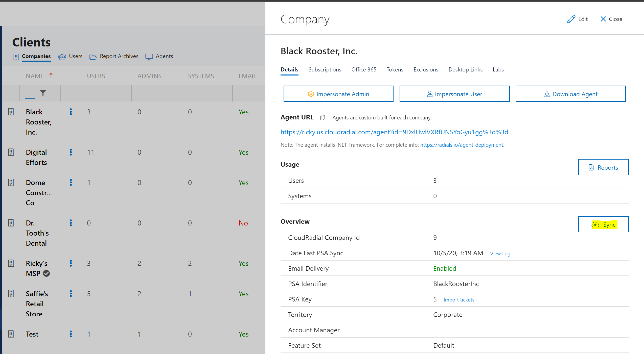Click the name filter funnel icon
Screen dimensions: 644x354
43,93
